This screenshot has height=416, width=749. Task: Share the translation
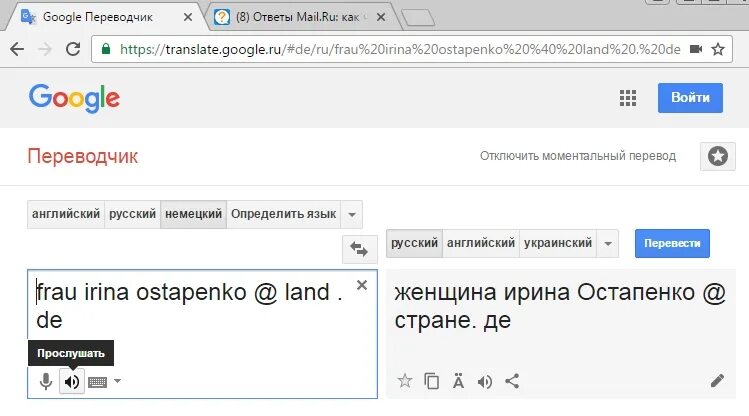pos(512,381)
